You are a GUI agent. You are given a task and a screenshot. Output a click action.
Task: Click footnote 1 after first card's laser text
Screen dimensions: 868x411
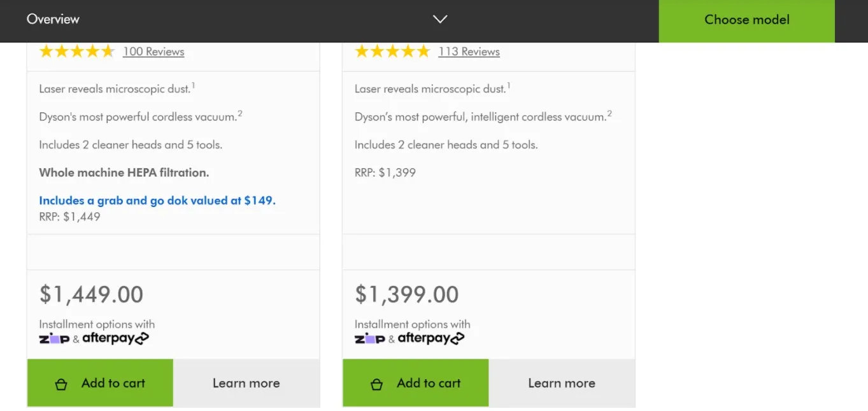click(193, 85)
